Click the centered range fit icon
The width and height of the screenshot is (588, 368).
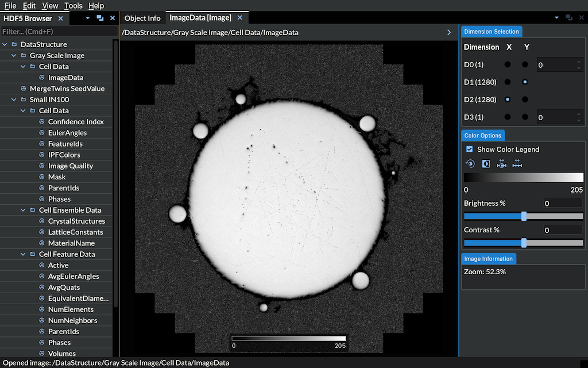(501, 164)
